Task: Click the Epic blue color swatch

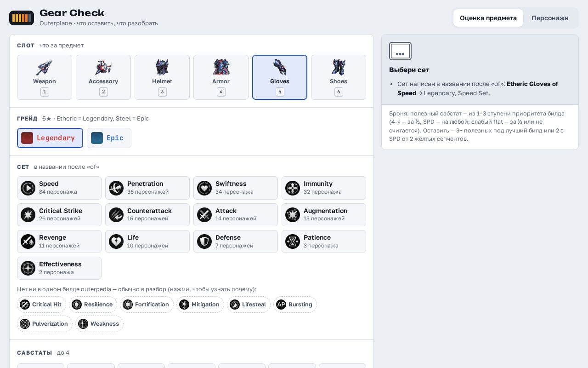Action: point(97,138)
